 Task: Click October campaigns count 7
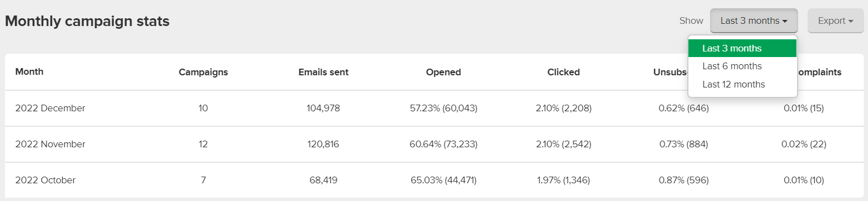[203, 181]
